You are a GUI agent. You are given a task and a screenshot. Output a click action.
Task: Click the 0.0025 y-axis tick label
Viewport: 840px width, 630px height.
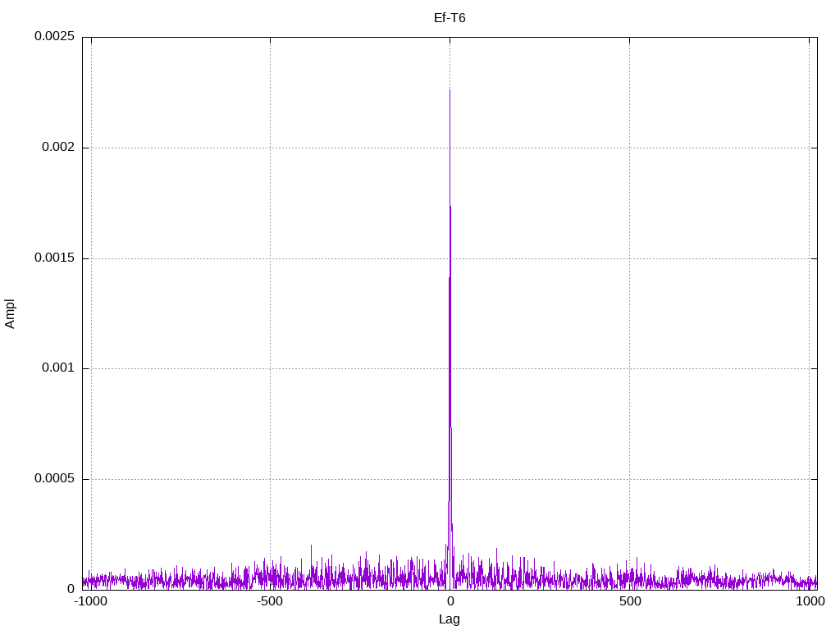54,36
